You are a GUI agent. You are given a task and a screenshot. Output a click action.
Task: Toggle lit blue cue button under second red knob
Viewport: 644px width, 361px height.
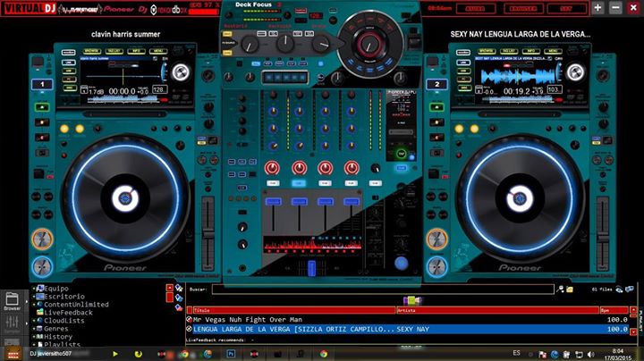click(299, 183)
